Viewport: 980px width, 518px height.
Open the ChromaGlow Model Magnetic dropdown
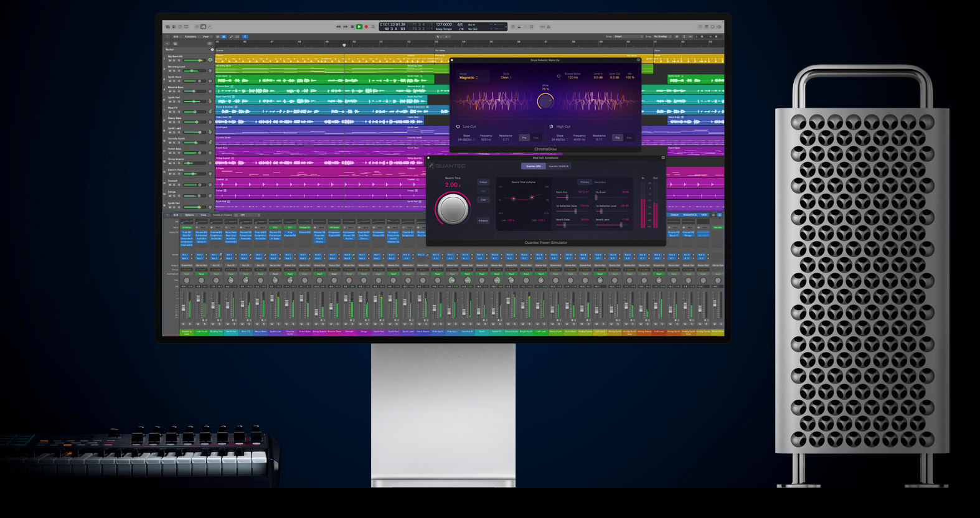point(469,77)
